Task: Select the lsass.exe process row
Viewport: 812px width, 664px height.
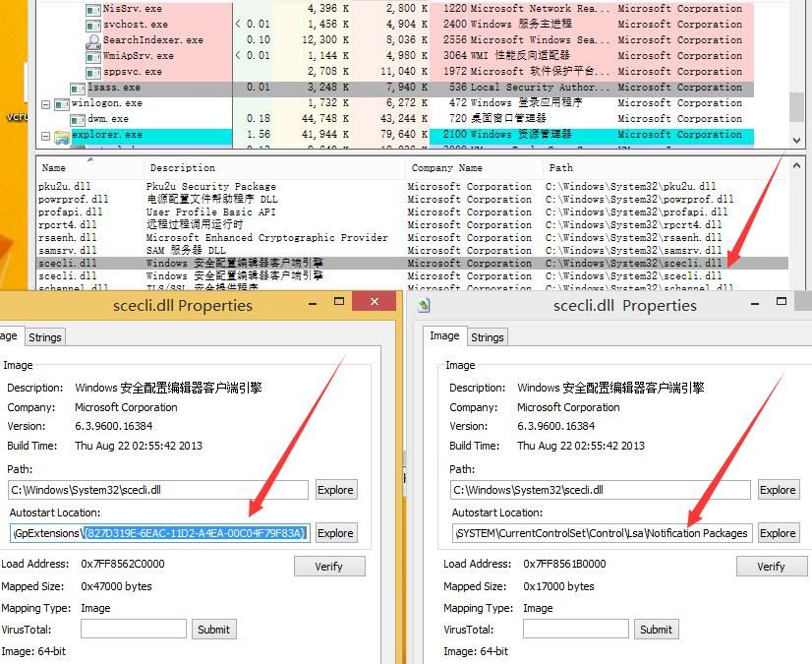Action: 395,88
